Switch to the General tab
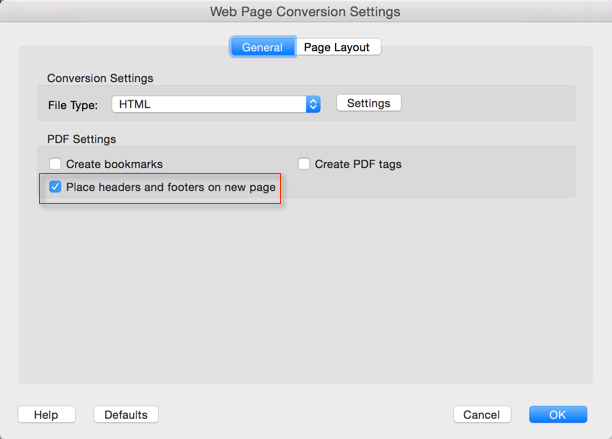612x439 pixels. pyautogui.click(x=263, y=47)
